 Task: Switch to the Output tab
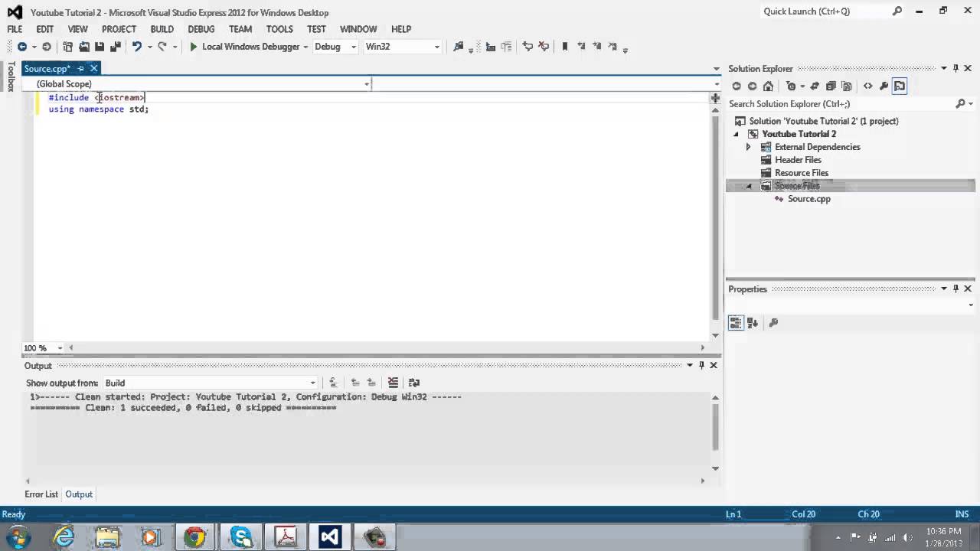click(x=79, y=494)
